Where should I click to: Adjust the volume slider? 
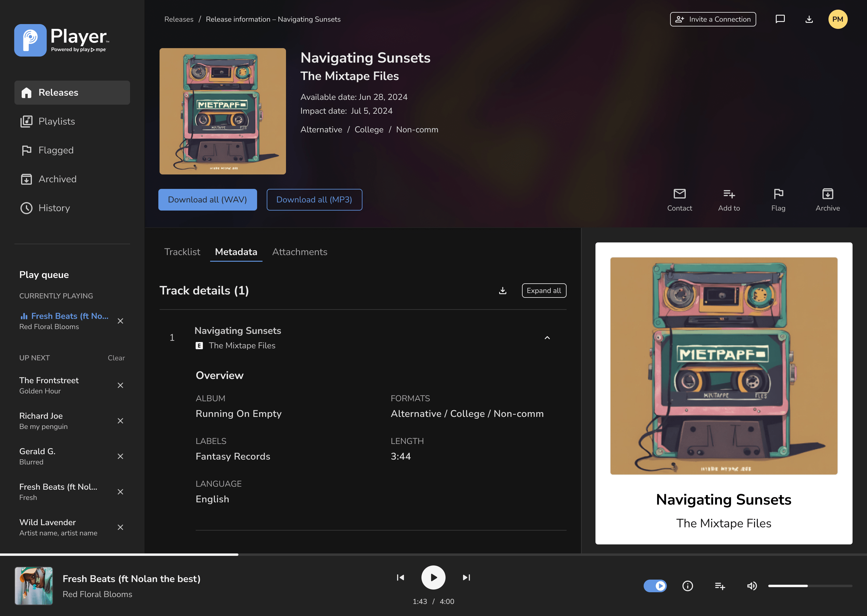(810, 586)
